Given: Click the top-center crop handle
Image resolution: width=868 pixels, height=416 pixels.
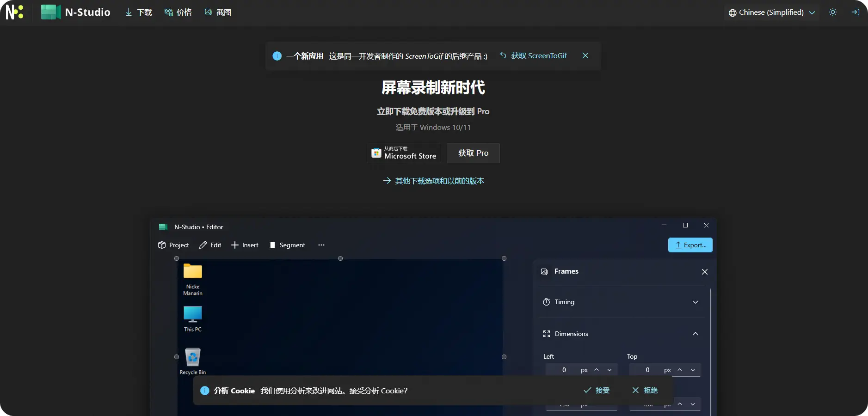Looking at the screenshot, I should [340, 258].
